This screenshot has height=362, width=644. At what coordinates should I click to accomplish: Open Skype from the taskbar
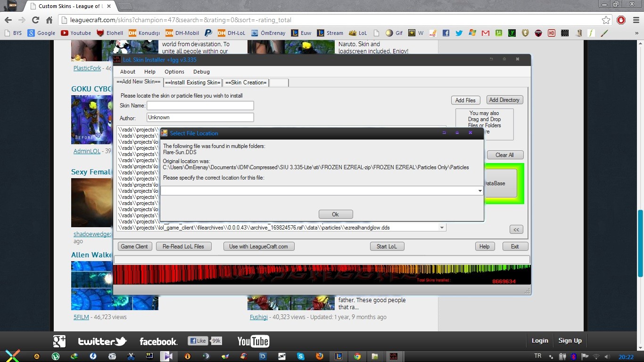coord(301,356)
